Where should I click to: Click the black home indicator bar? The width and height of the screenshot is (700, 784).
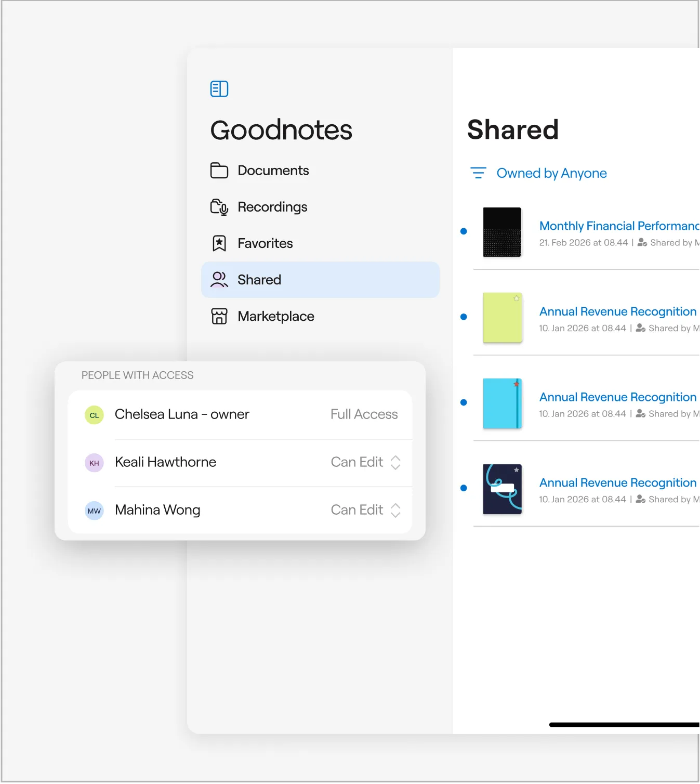coord(624,725)
